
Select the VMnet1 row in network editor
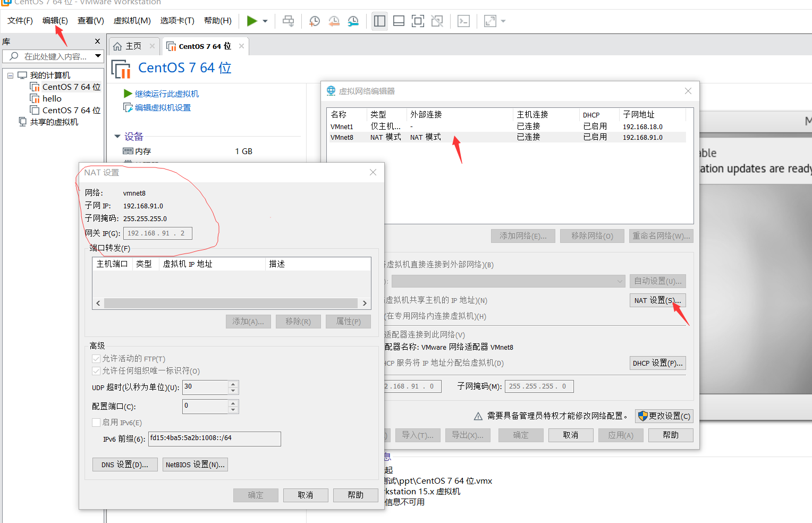coord(507,126)
